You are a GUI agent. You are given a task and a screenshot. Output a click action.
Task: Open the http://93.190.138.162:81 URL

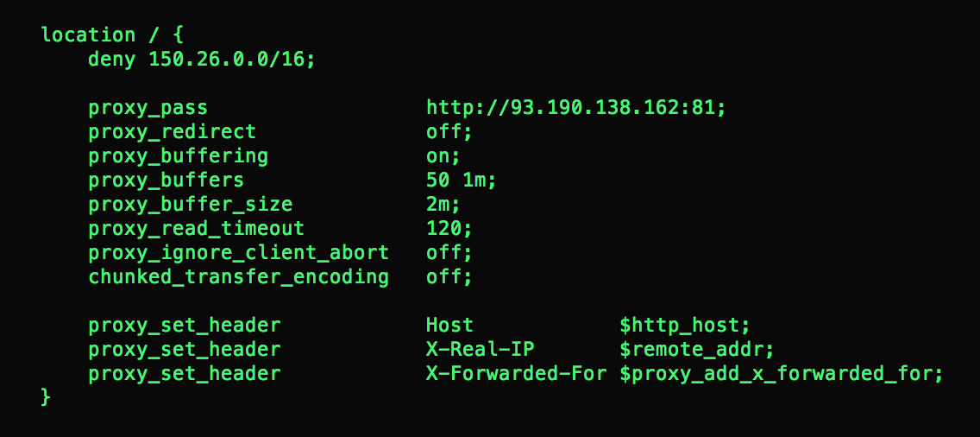click(573, 108)
